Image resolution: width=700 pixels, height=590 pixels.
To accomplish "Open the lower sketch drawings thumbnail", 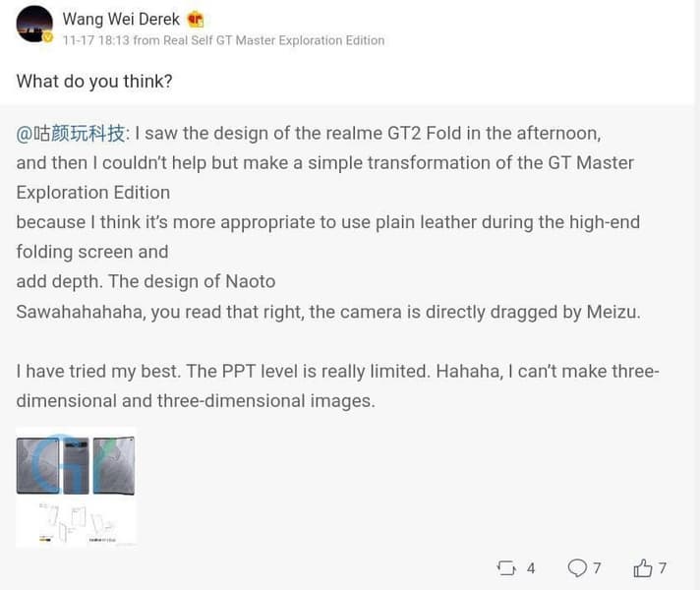I will pyautogui.click(x=76, y=522).
